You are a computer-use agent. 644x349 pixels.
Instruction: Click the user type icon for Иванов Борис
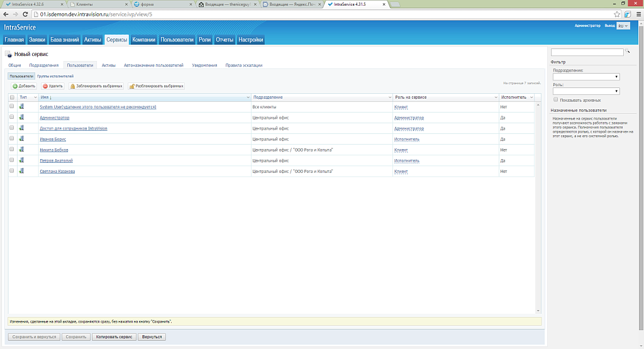21,139
